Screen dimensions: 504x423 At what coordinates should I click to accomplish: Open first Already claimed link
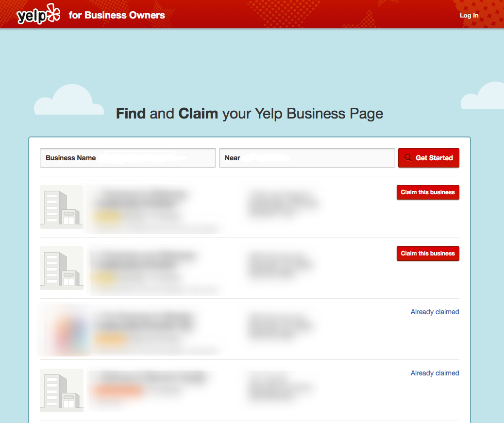click(x=435, y=312)
